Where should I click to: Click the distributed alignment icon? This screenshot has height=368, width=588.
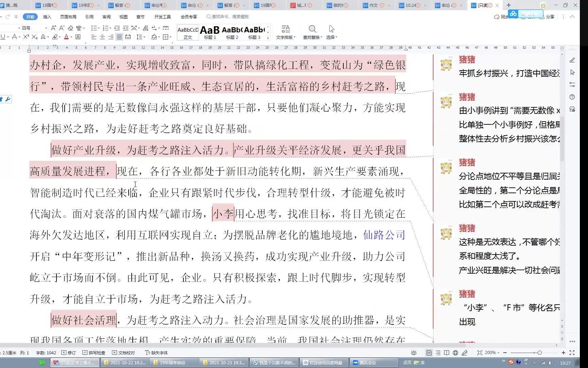(128, 37)
